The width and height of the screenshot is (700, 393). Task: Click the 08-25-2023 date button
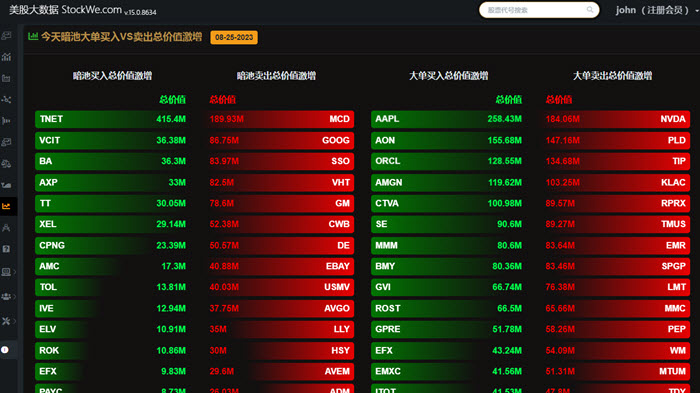(x=234, y=38)
